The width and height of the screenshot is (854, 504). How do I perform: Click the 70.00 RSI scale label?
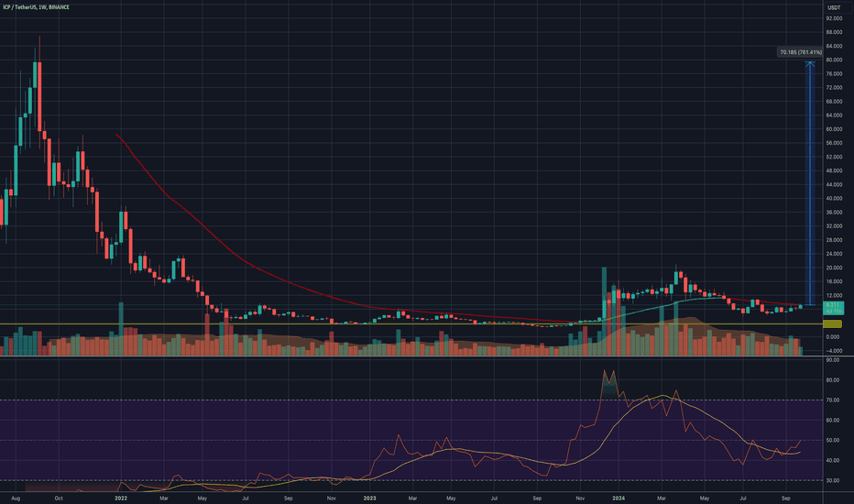(835, 400)
